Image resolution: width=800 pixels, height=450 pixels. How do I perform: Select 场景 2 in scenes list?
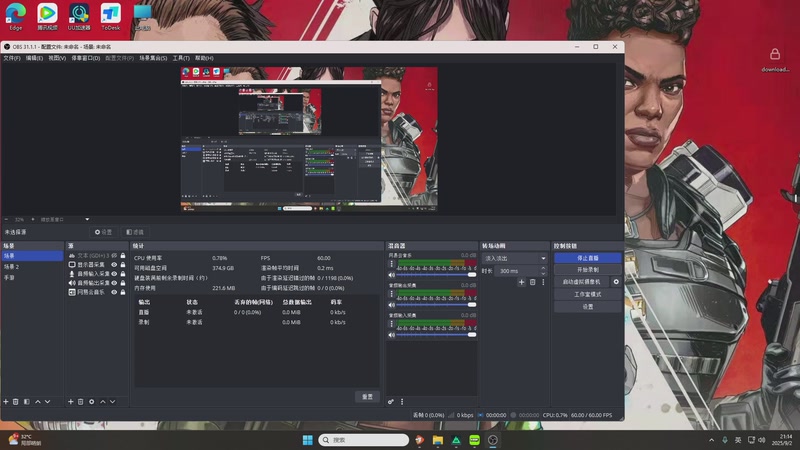tap(32, 267)
